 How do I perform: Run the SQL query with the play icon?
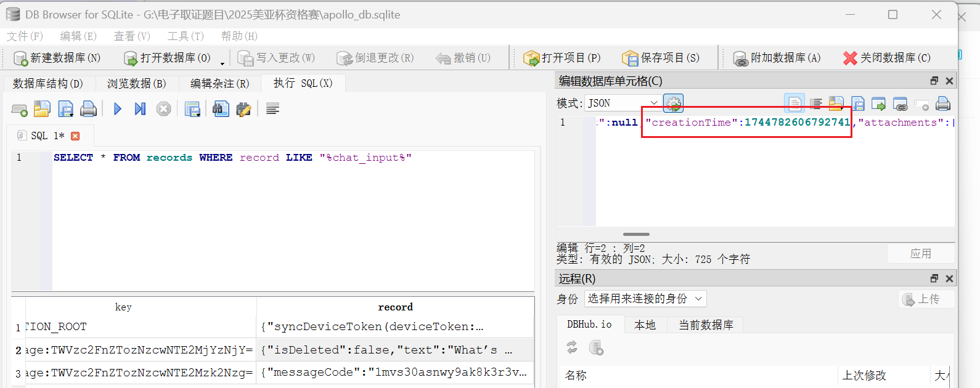(x=118, y=109)
